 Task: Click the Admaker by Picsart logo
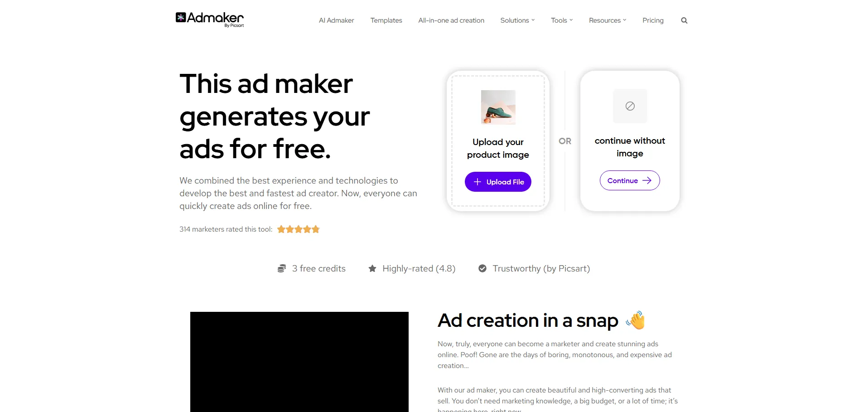click(210, 19)
